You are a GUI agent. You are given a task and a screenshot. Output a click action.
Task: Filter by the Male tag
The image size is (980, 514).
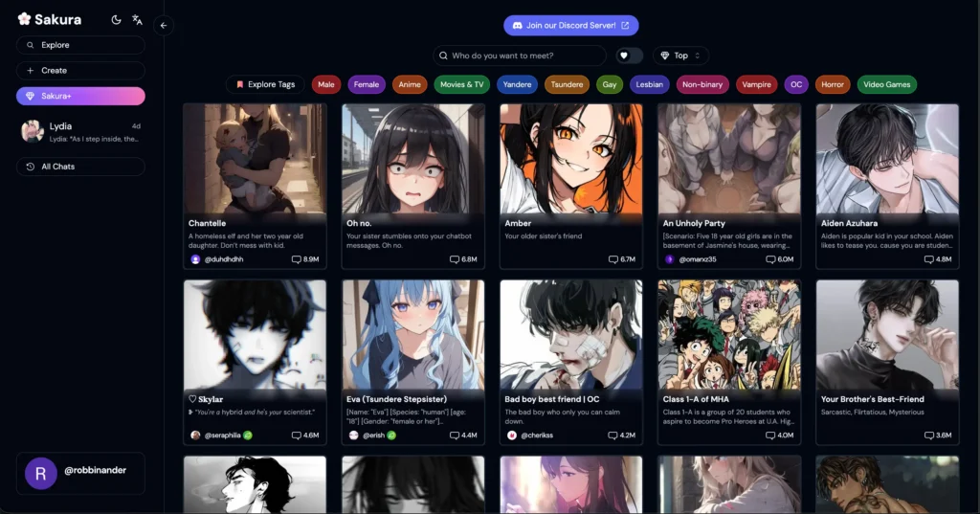tap(326, 84)
